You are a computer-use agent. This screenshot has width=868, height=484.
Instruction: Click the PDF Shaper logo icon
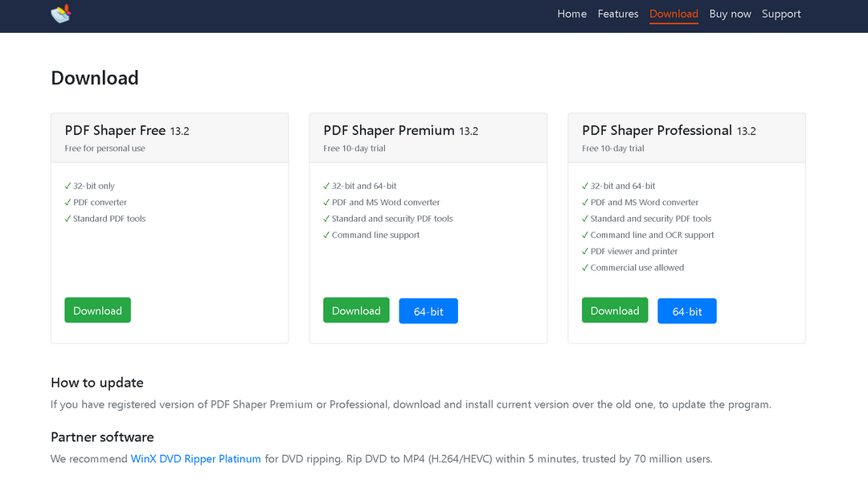pos(61,14)
